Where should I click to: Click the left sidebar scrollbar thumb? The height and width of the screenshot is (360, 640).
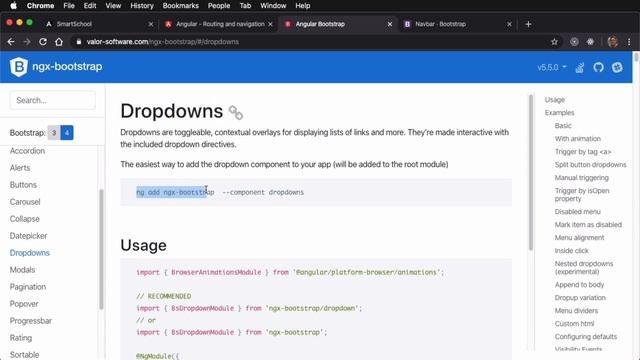click(101, 249)
